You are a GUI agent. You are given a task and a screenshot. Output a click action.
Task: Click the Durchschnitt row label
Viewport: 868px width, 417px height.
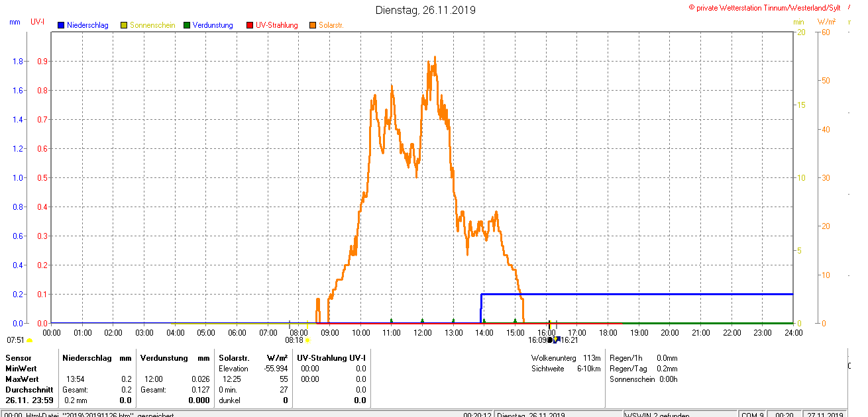(29, 390)
